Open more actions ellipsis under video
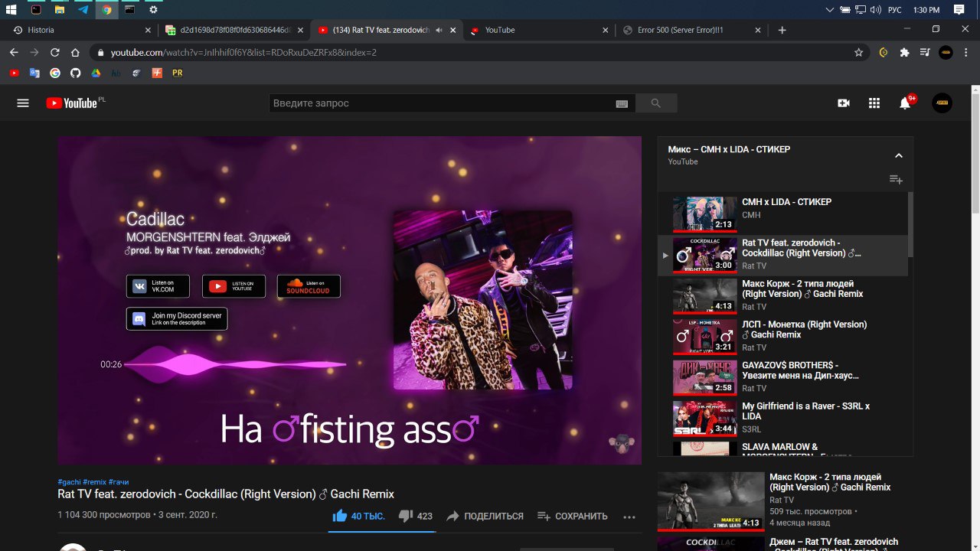The width and height of the screenshot is (980, 551). (629, 517)
